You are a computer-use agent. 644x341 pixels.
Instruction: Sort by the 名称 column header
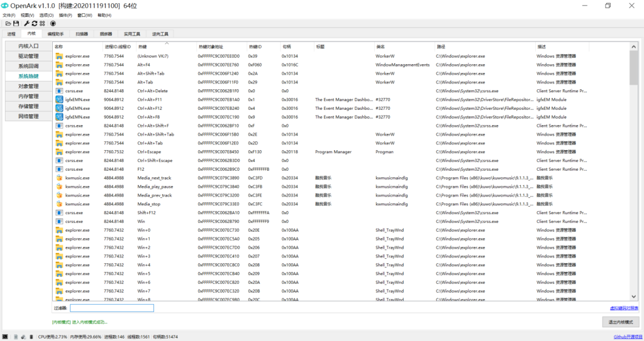pyautogui.click(x=77, y=46)
